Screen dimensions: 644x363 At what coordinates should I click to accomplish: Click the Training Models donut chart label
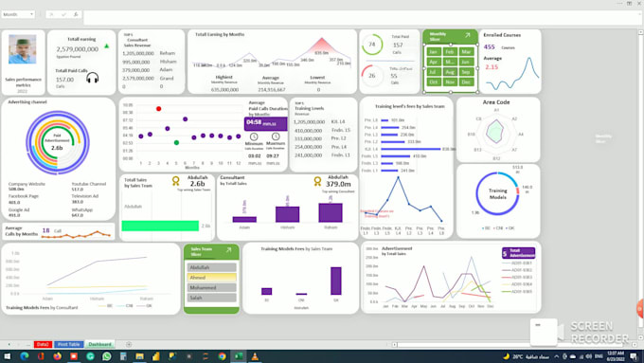(x=498, y=193)
